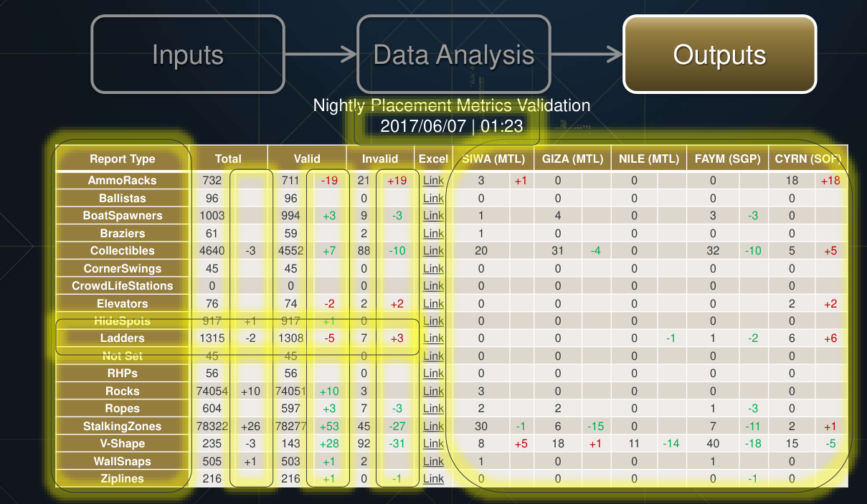
Task: Click the Inputs stage box
Action: 188,54
